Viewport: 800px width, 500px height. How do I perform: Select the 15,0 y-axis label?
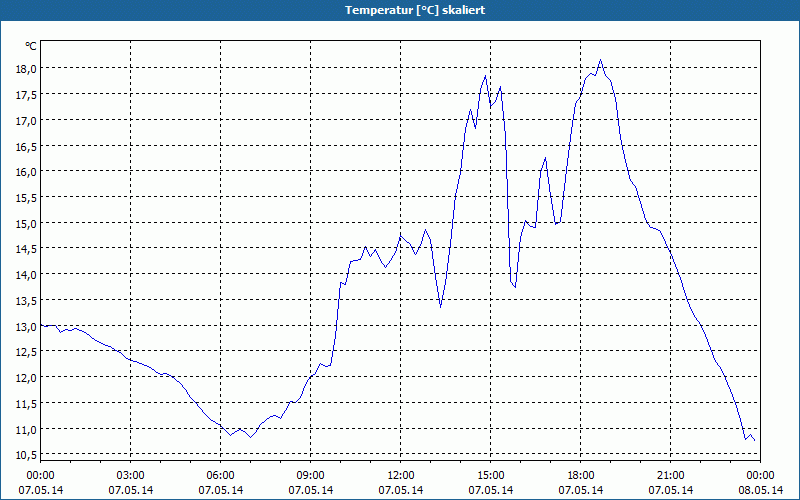point(26,223)
